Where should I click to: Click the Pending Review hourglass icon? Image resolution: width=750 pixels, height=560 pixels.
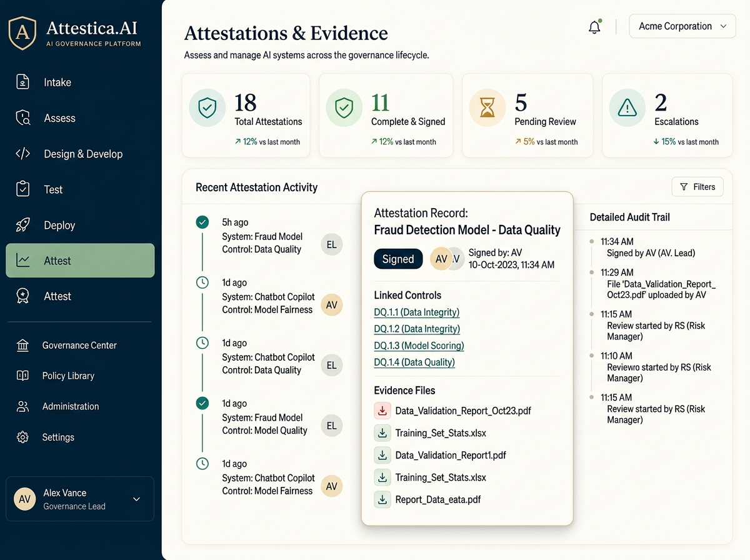coord(487,108)
